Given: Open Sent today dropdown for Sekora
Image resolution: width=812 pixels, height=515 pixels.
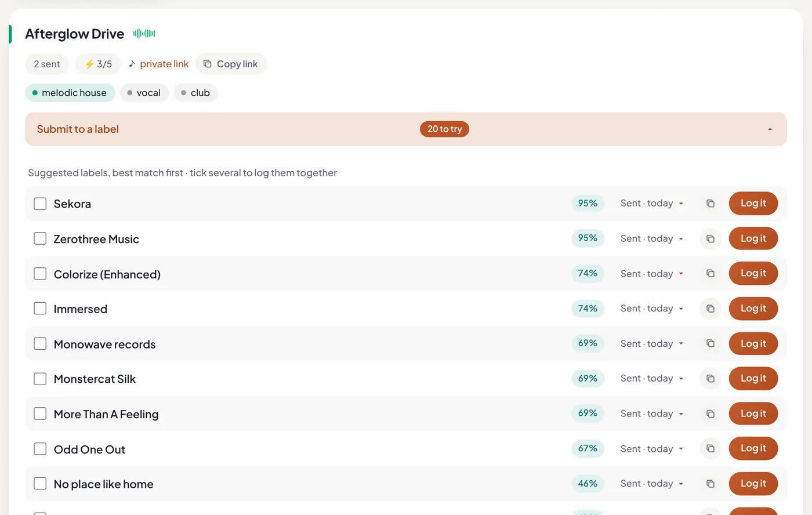Looking at the screenshot, I should click(x=652, y=204).
